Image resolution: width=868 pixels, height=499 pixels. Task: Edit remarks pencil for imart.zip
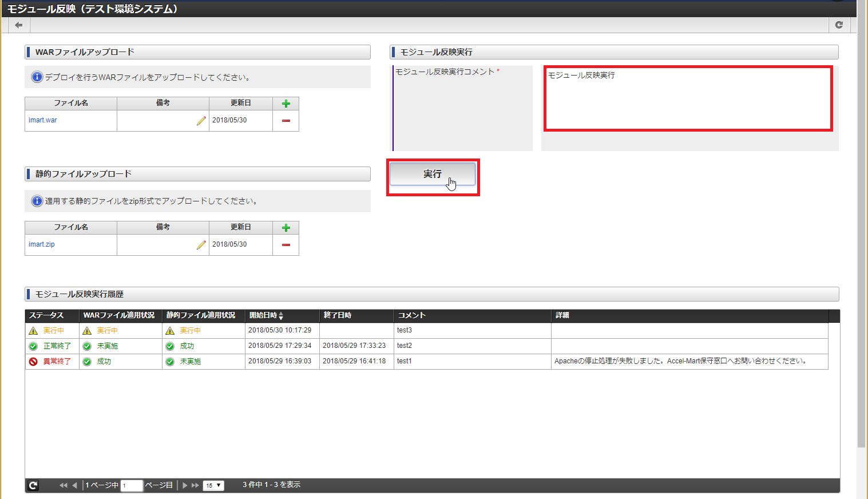point(201,245)
